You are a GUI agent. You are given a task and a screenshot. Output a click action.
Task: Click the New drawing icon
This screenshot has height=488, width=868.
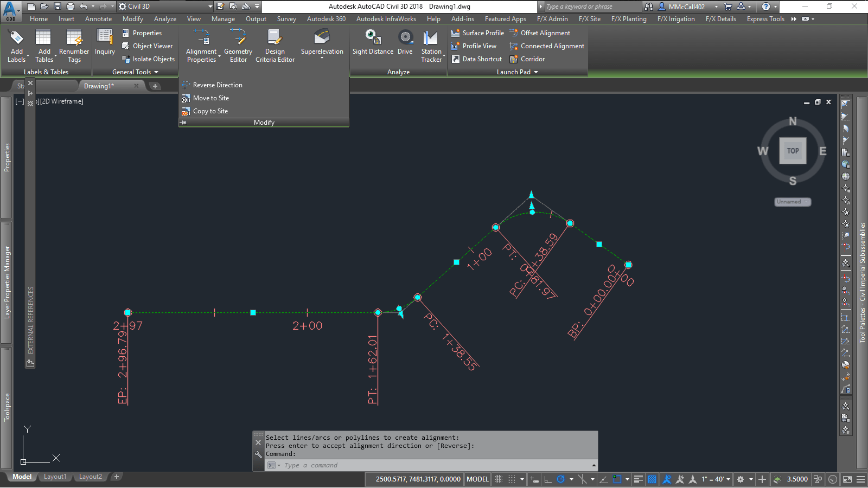click(31, 7)
